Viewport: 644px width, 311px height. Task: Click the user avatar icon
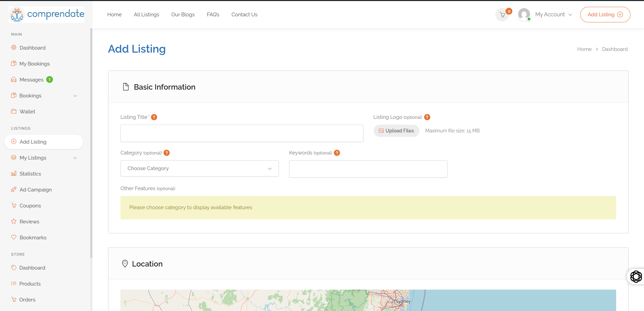click(524, 15)
